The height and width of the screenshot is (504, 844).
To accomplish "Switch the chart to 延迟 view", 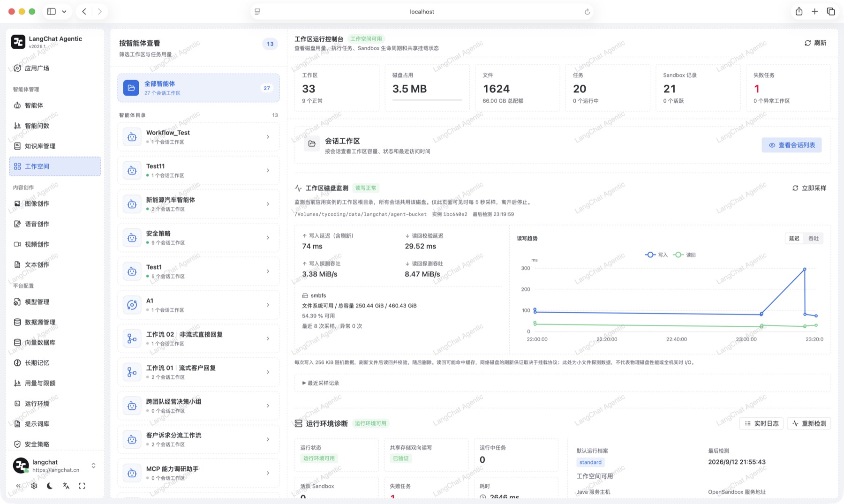I will [x=794, y=239].
